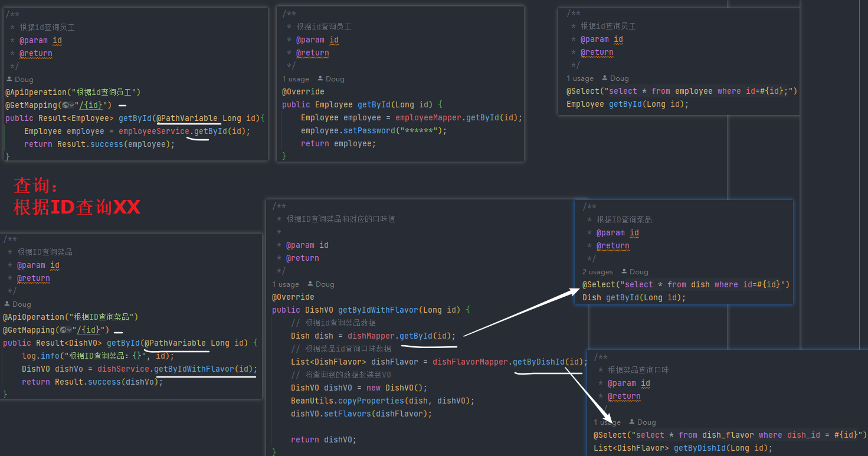Click the return Result.success(dishVo) statement

click(93, 382)
